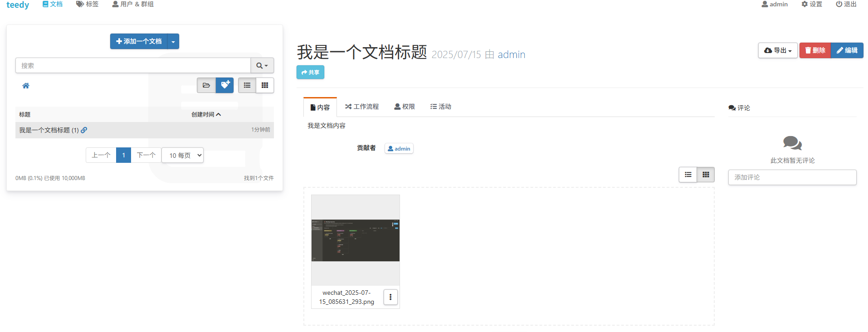Viewport: 868px width, 332px height.
Task: Open the three-dot menu on the file
Action: (x=390, y=297)
